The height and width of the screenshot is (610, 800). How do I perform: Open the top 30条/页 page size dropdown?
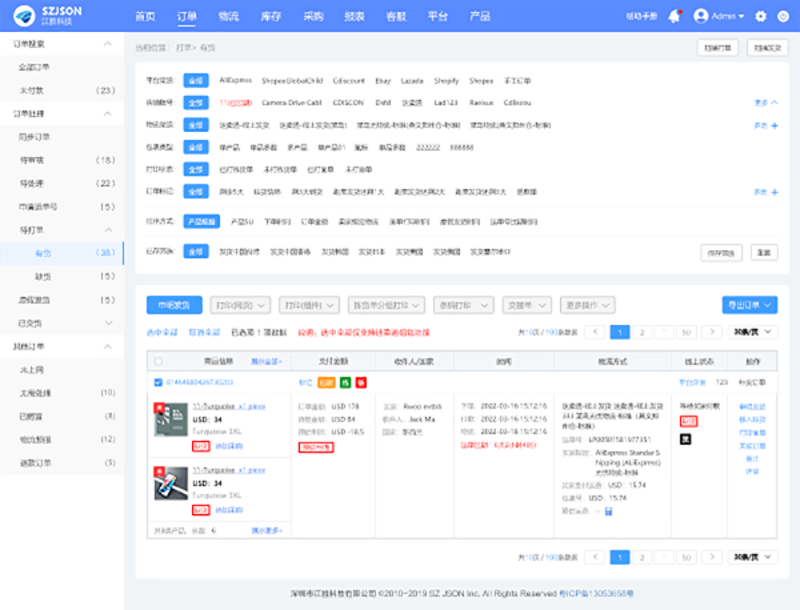[x=753, y=332]
